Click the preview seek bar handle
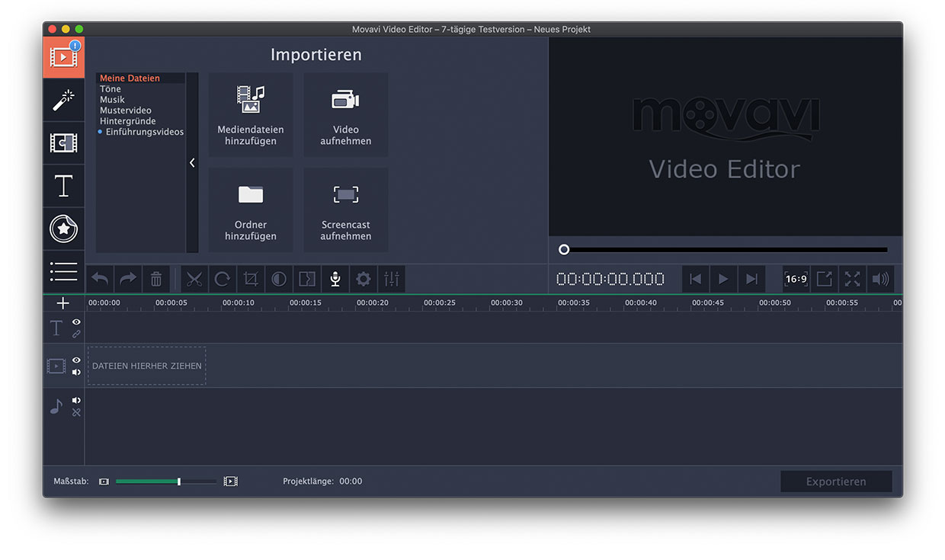The image size is (945, 560). 564,249
